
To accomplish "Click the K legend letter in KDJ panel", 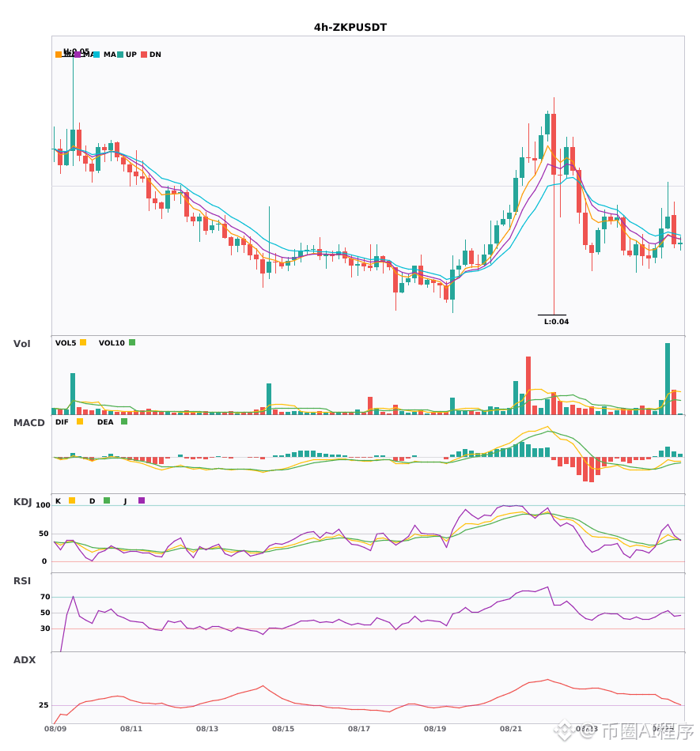I will (x=58, y=501).
